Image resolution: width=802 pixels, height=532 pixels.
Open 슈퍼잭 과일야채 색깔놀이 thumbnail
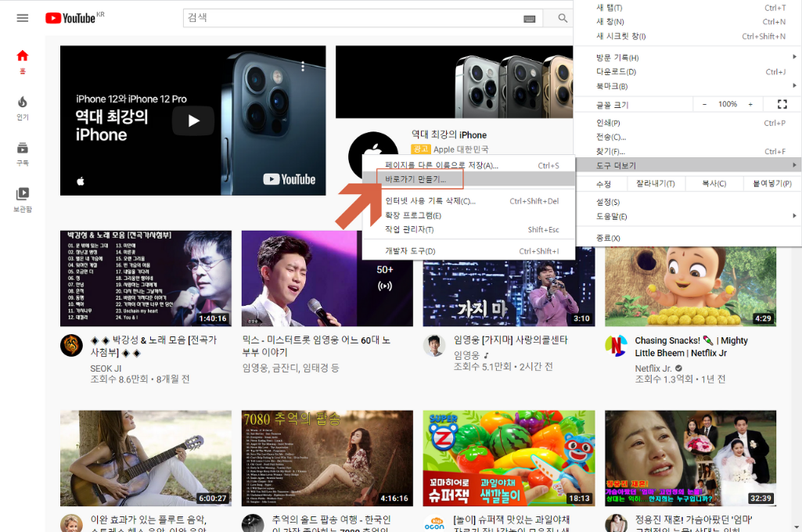(509, 458)
